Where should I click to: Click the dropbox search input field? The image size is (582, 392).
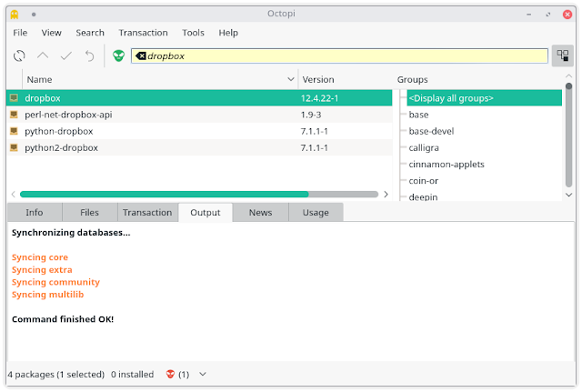(x=339, y=56)
